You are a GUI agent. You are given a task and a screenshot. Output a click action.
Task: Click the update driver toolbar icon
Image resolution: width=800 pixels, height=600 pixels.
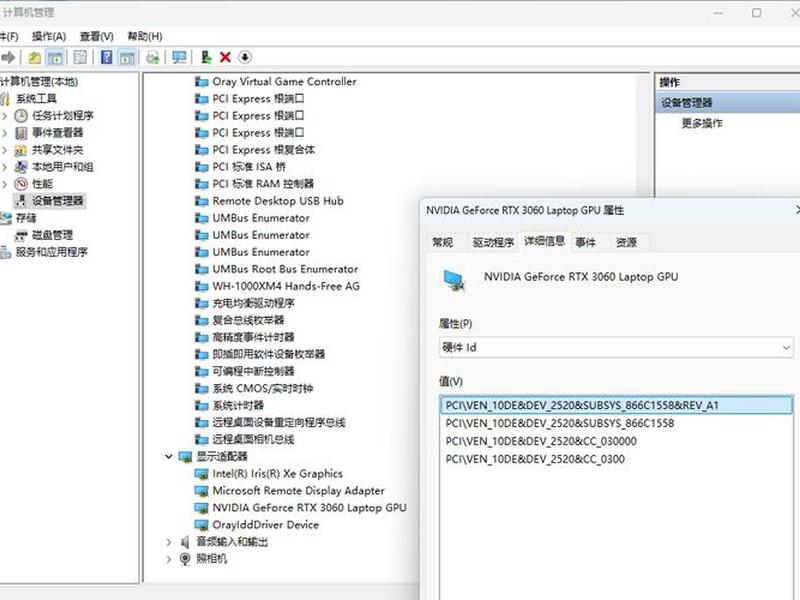[206, 57]
